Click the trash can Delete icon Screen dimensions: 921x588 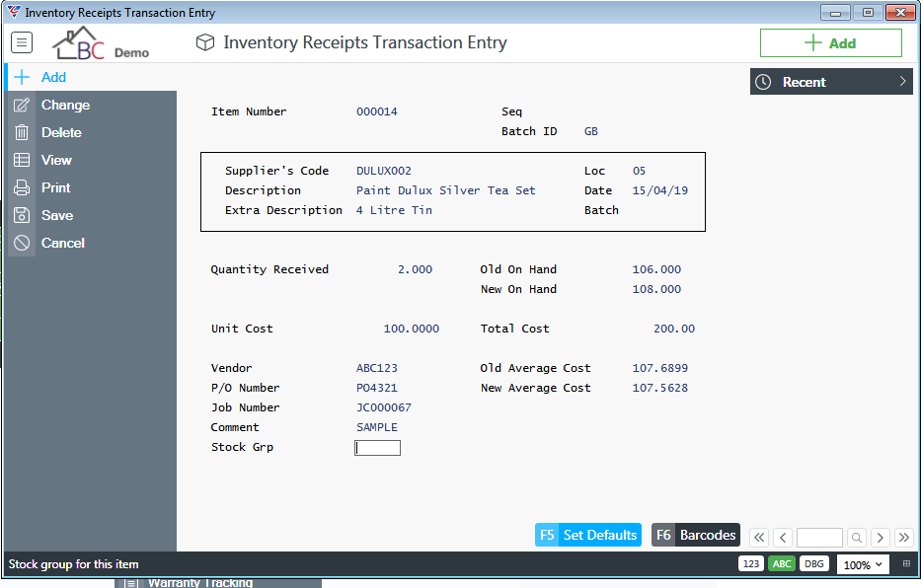22,132
